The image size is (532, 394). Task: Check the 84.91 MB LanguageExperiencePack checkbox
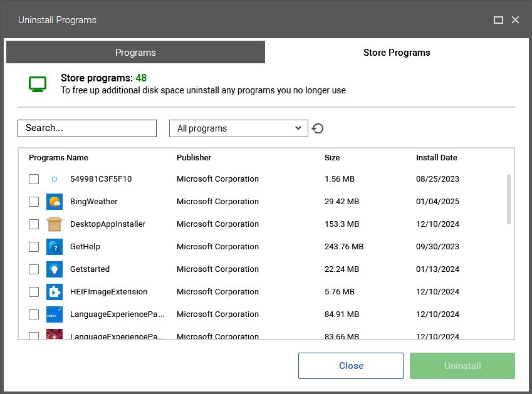click(x=34, y=314)
